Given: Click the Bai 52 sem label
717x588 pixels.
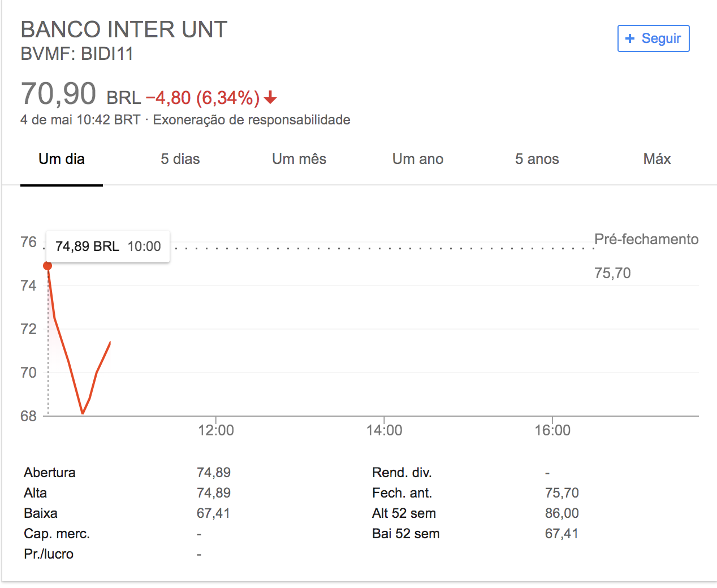Looking at the screenshot, I should point(406,534).
